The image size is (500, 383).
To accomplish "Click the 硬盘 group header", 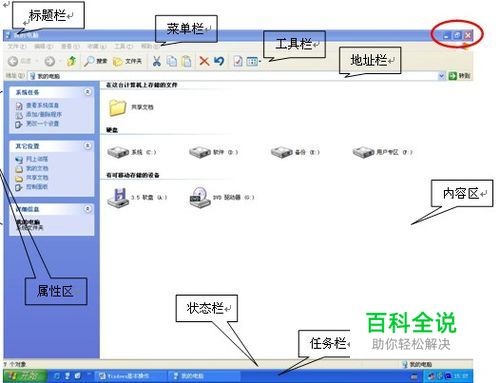I will (x=112, y=130).
